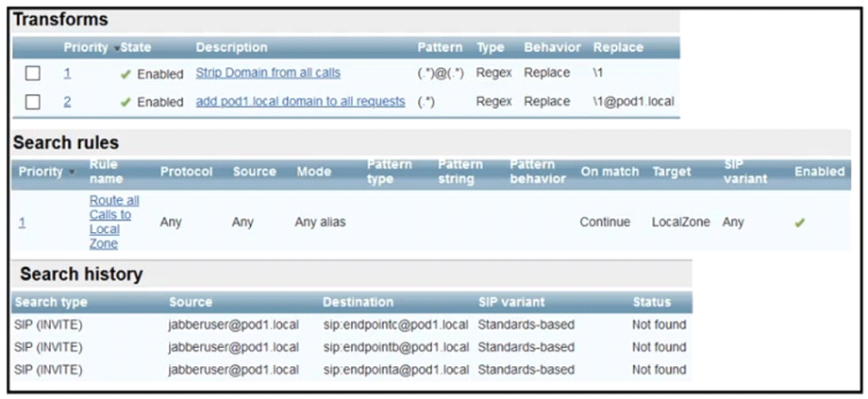Click search rule priority link 1

(22, 223)
